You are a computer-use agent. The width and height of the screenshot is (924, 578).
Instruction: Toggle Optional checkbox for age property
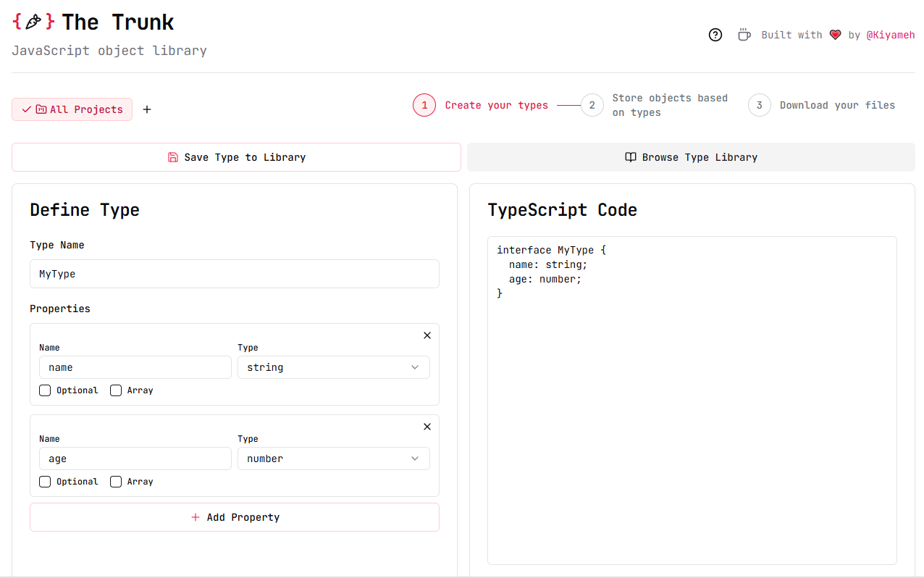click(x=45, y=482)
